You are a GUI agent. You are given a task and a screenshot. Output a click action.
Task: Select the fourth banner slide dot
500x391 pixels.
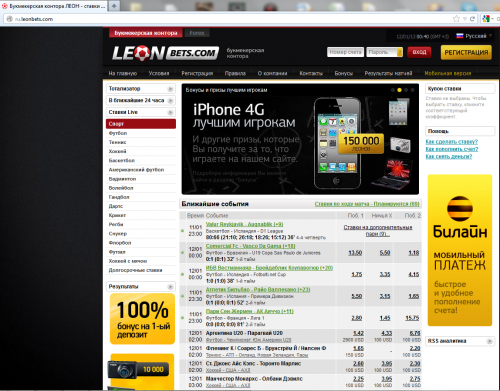click(412, 90)
